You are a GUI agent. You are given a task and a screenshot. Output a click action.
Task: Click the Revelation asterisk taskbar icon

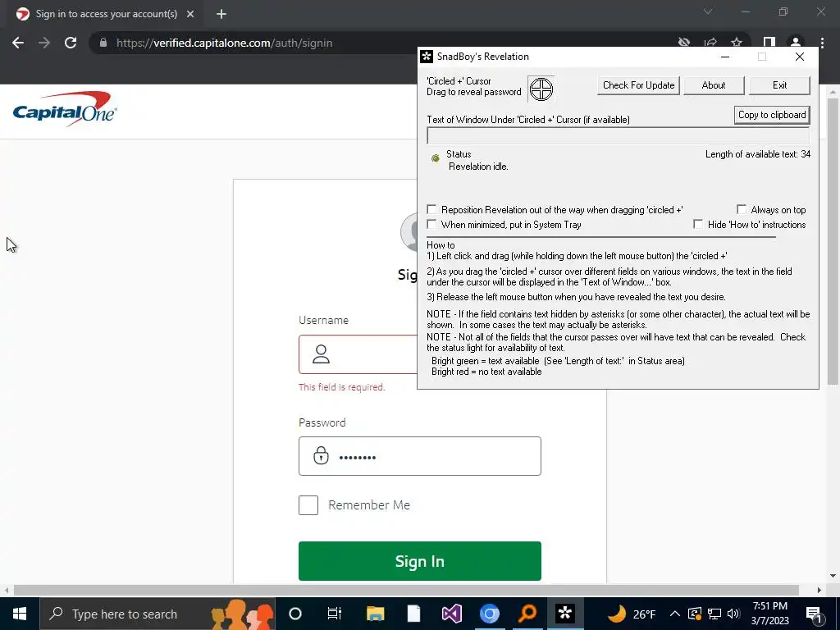pos(564,614)
